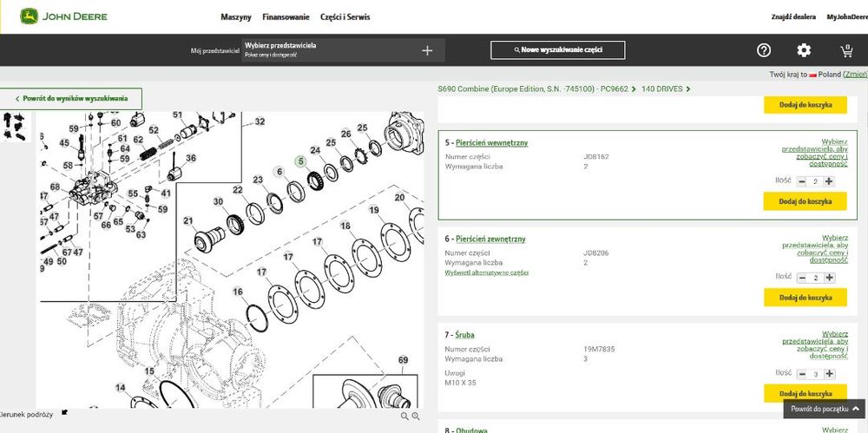
Task: Open the Finansowanie menu
Action: pyautogui.click(x=286, y=17)
